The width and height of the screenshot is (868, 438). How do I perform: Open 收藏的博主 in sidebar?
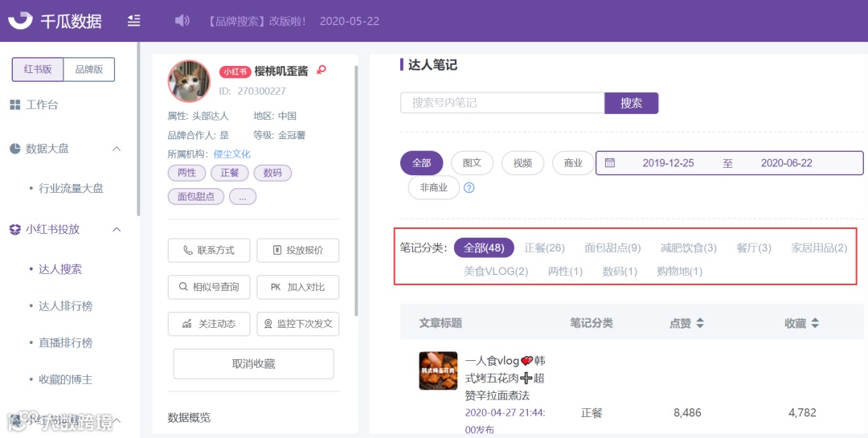click(x=65, y=380)
